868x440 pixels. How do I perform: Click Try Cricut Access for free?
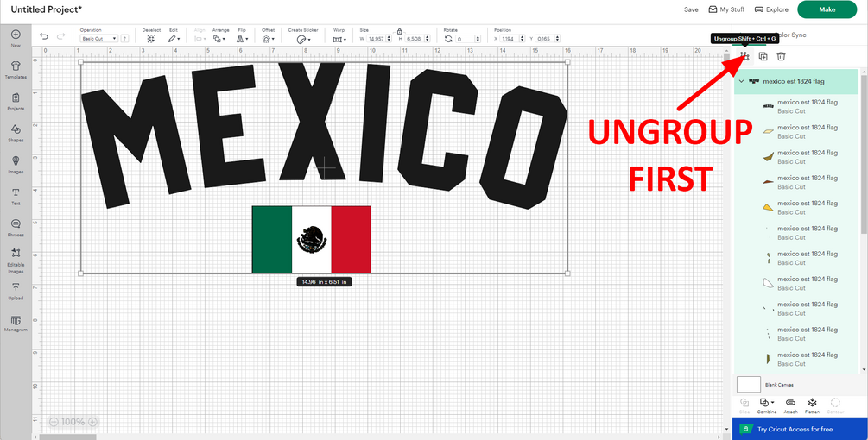click(800, 429)
